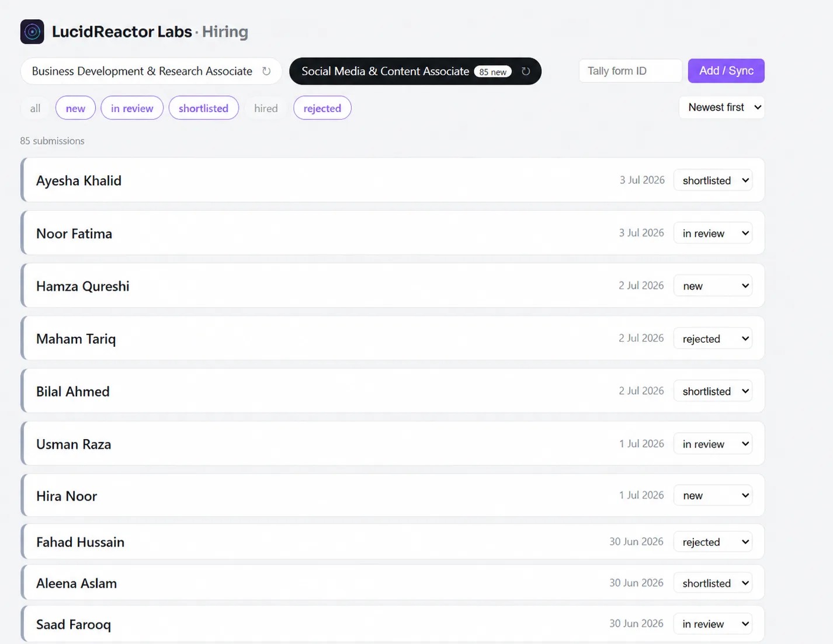The image size is (833, 644).
Task: Open Hira Noor's status dropdown
Action: (713, 495)
